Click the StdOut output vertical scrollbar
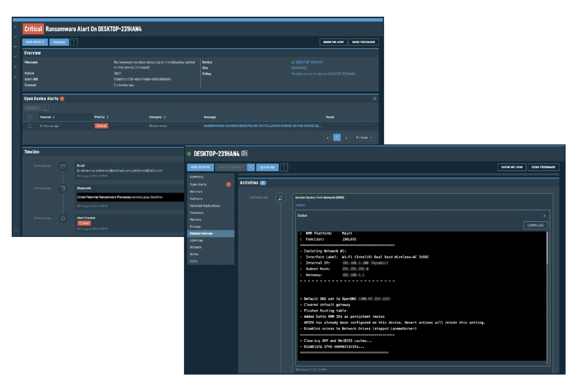 pos(547,249)
